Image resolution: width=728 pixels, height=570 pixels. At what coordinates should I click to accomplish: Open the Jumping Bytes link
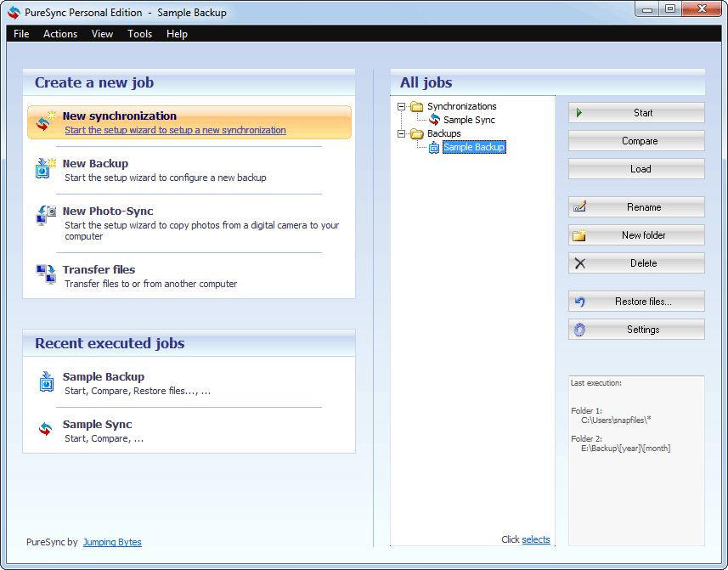(x=112, y=542)
